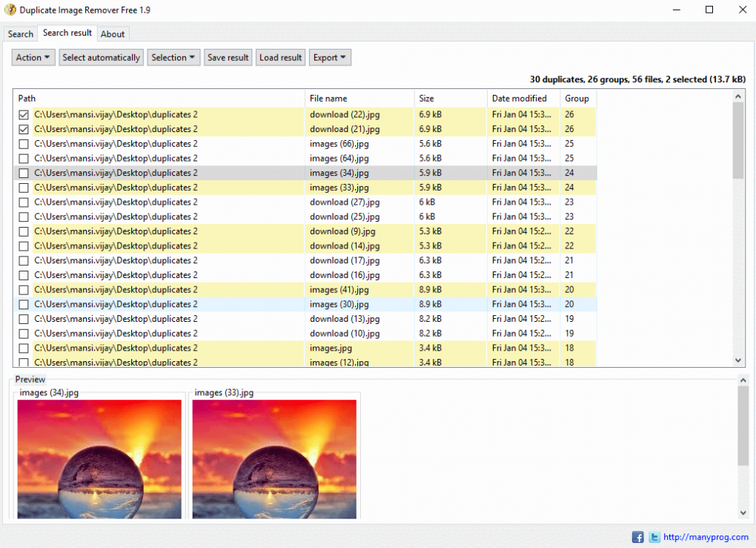Expand the Selection dropdown
The height and width of the screenshot is (548, 756).
174,58
